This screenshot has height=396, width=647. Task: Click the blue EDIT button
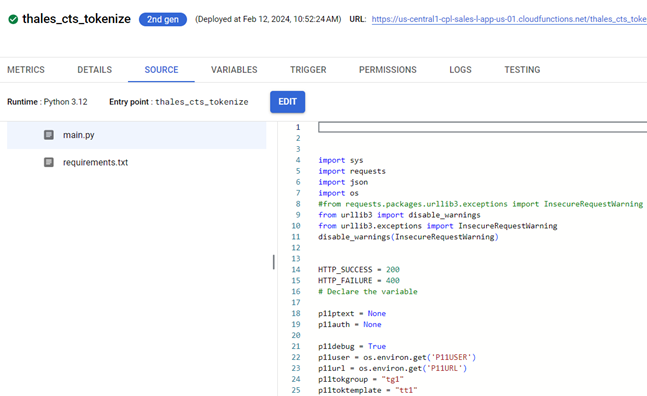pos(288,102)
